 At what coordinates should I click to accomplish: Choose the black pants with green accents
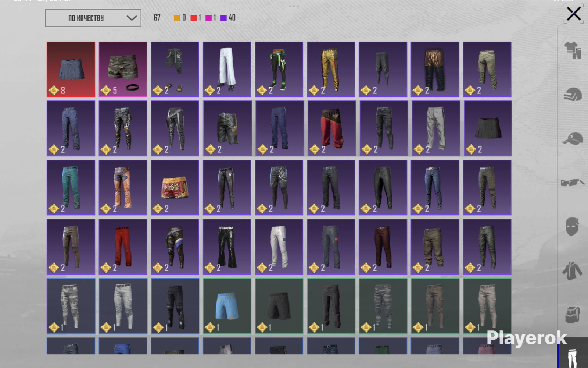(x=279, y=69)
